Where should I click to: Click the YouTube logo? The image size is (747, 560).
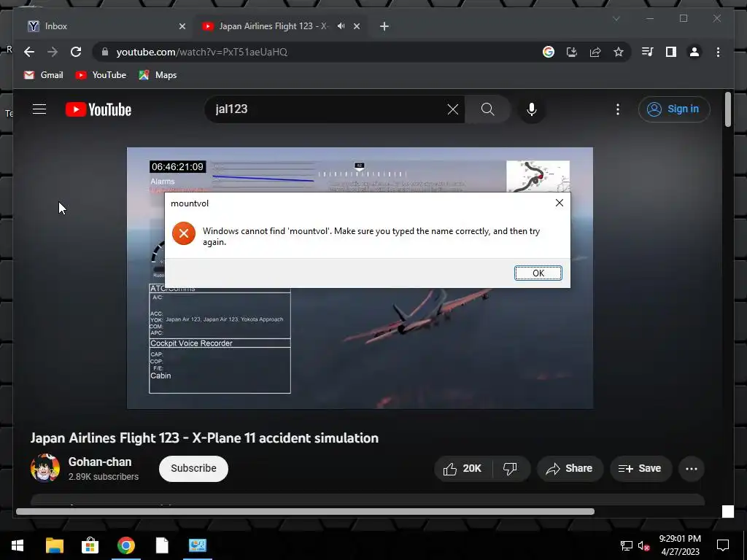coord(98,109)
